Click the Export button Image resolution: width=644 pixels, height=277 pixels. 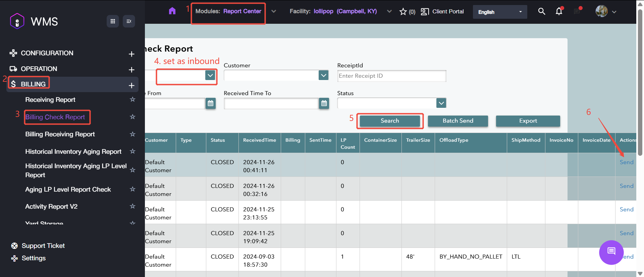(x=528, y=121)
